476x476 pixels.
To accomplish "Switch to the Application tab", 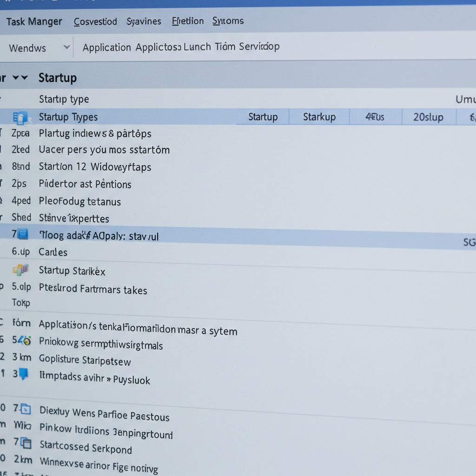I will tap(106, 48).
